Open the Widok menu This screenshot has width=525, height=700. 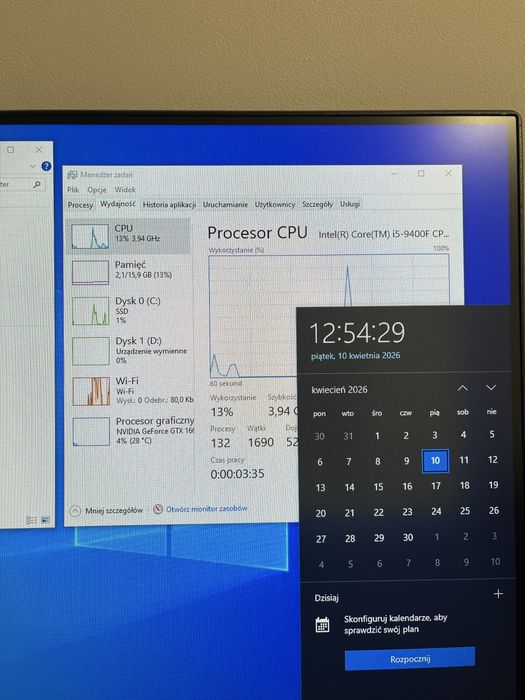tap(125, 190)
